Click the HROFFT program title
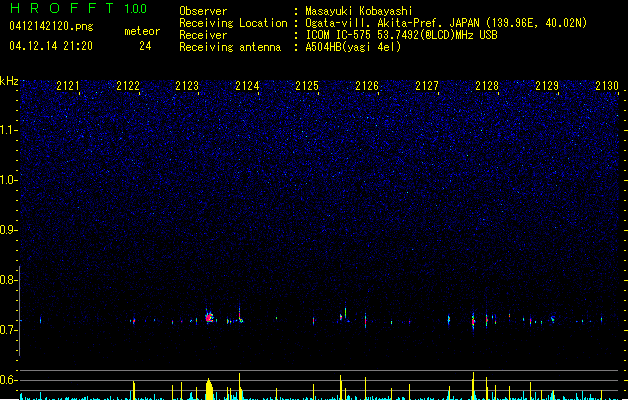The image size is (629, 400). [62, 8]
